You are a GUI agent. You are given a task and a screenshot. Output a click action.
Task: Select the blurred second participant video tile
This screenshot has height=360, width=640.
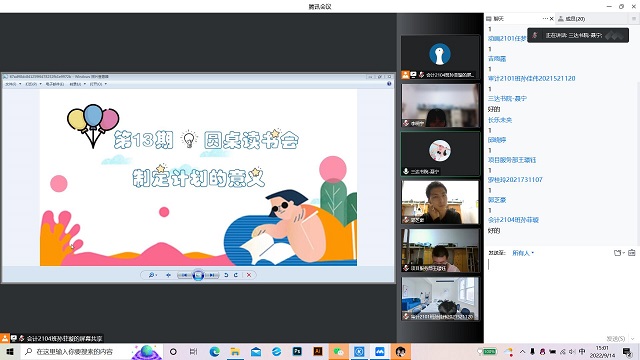440,105
